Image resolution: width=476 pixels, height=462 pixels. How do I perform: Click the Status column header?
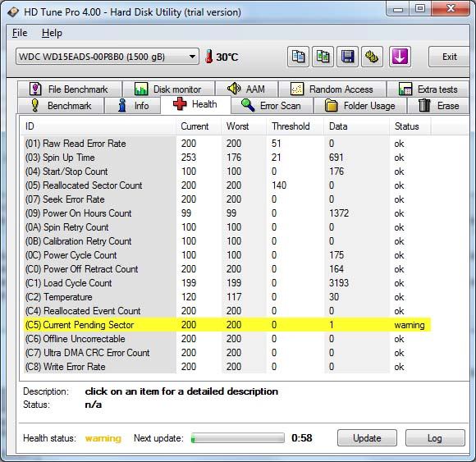coord(410,126)
